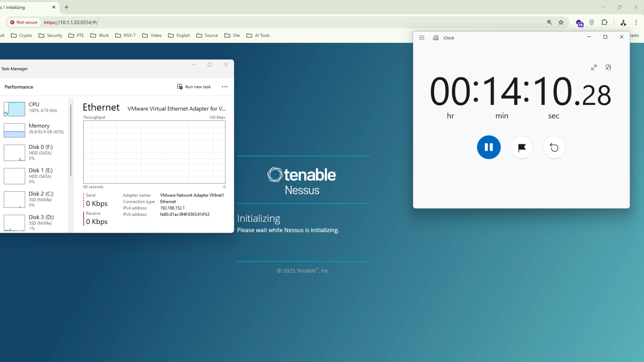
Task: Expand stopwatch to full view
Action: click(594, 67)
